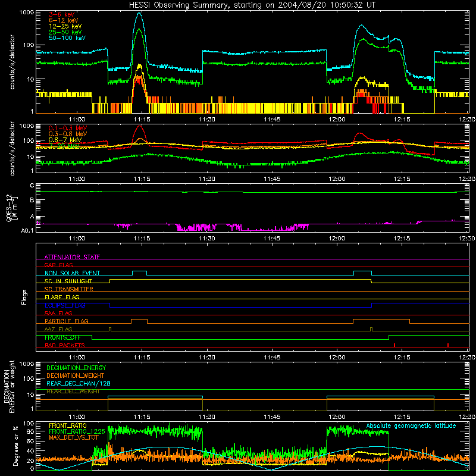Screen dimensions: 476x476
Task: Click the 11:15 cyan peak in the top panel
Action: [x=139, y=14]
